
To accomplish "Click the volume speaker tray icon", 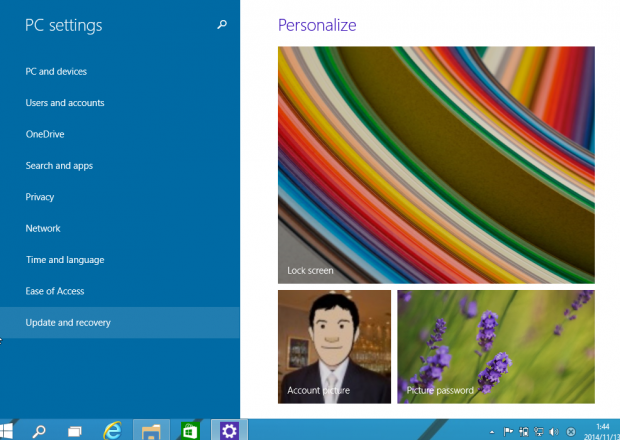I will [553, 432].
